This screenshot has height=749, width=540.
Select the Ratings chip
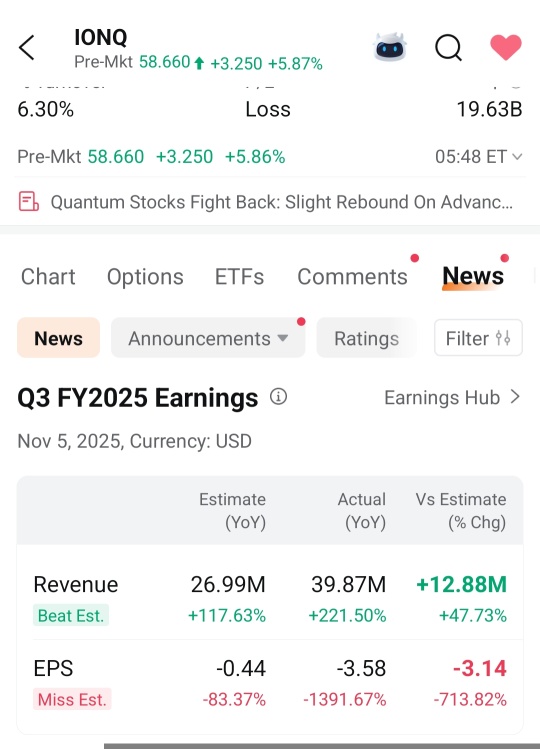(x=367, y=338)
